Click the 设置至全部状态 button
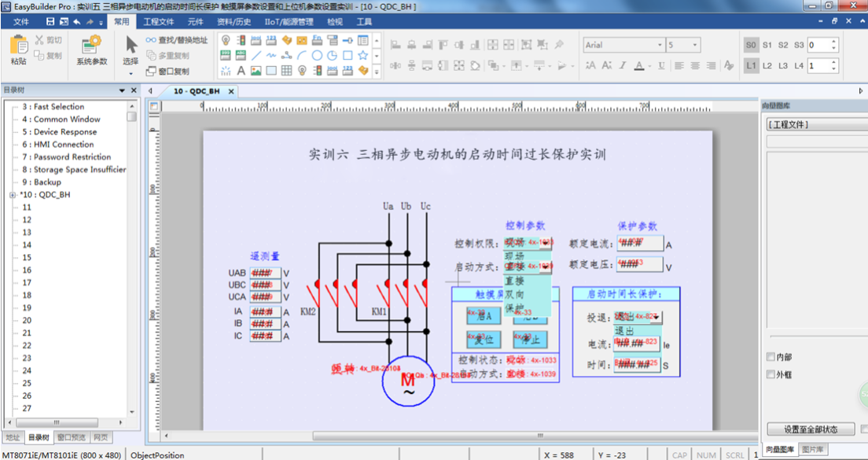The height and width of the screenshot is (460, 868). 811,429
